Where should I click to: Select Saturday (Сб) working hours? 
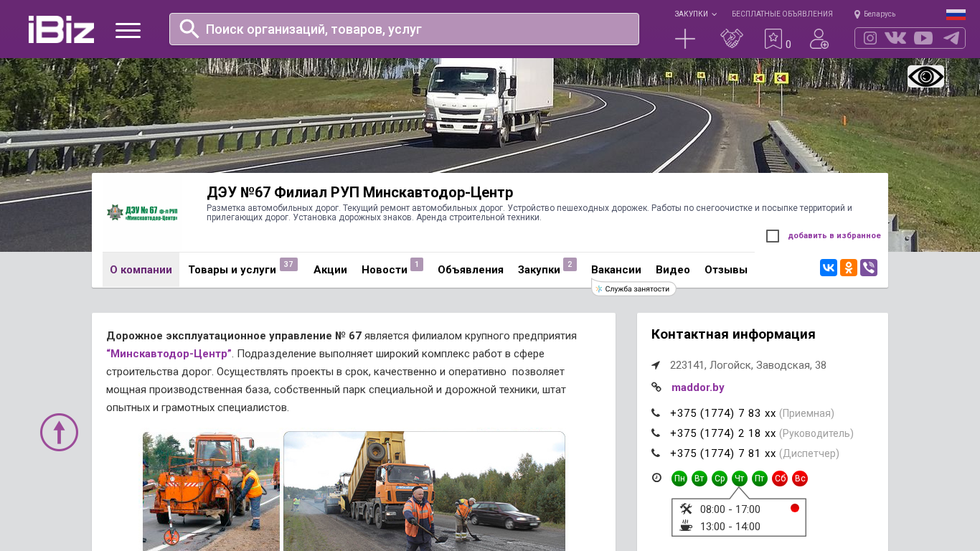pyautogui.click(x=780, y=479)
